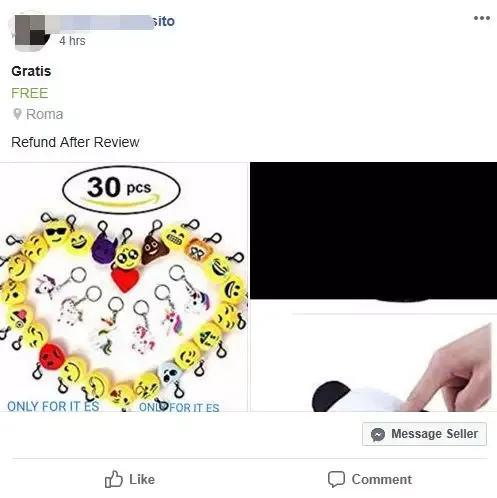This screenshot has width=497, height=498.
Task: Open the emoji keychain 30 pcs photo
Action: click(124, 287)
